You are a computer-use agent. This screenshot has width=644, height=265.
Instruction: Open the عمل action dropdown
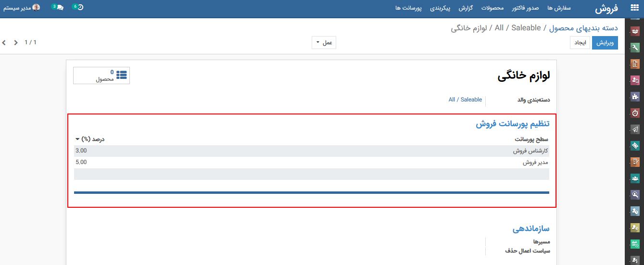(x=324, y=43)
